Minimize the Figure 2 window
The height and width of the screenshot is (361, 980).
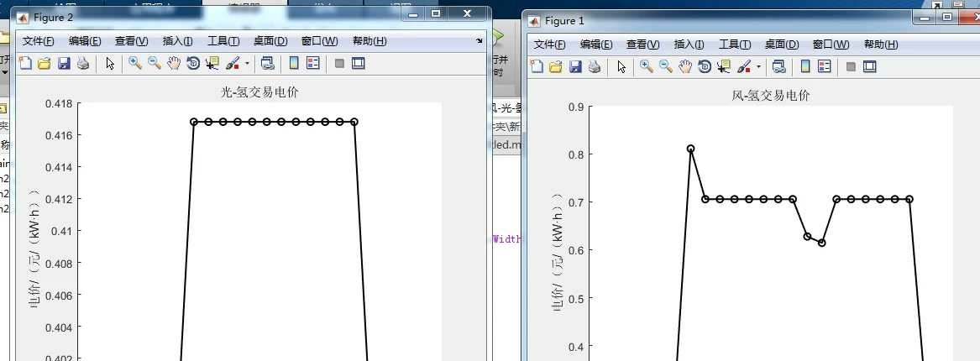point(414,13)
